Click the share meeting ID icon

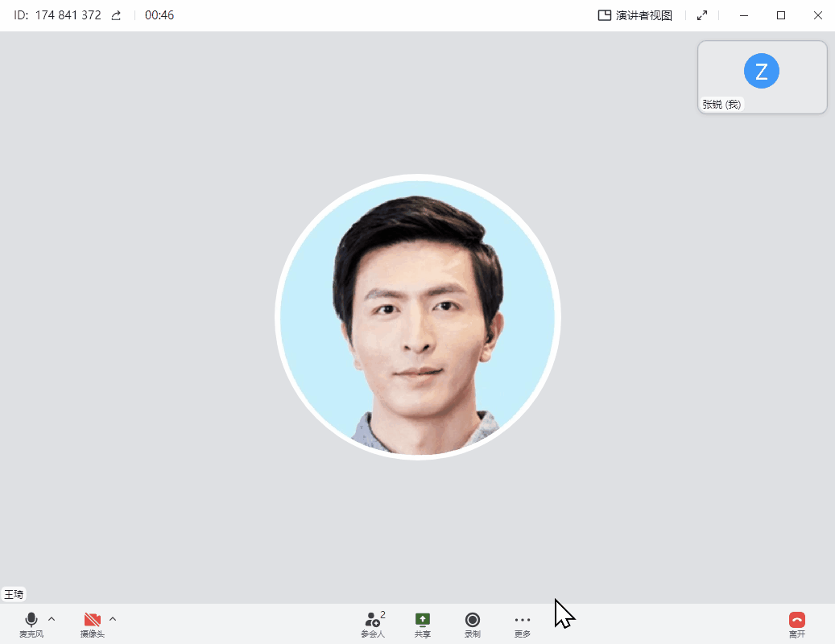[116, 15]
